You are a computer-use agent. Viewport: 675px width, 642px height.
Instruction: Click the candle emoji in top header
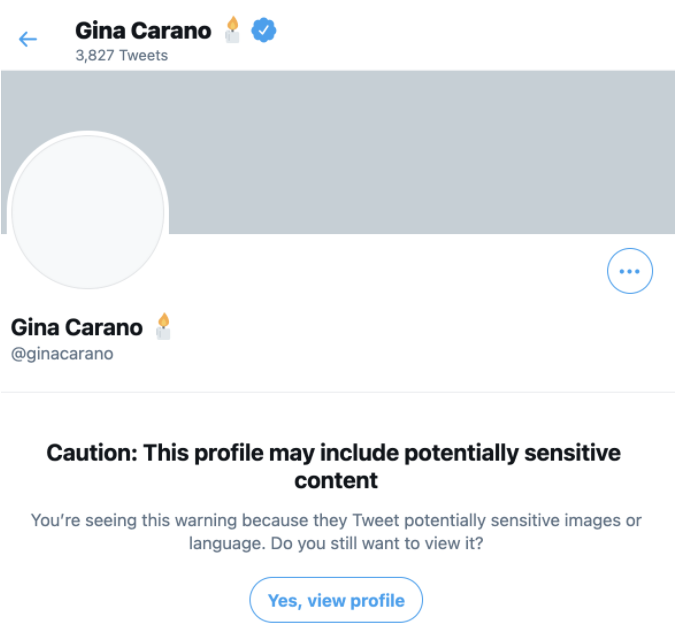coord(232,31)
